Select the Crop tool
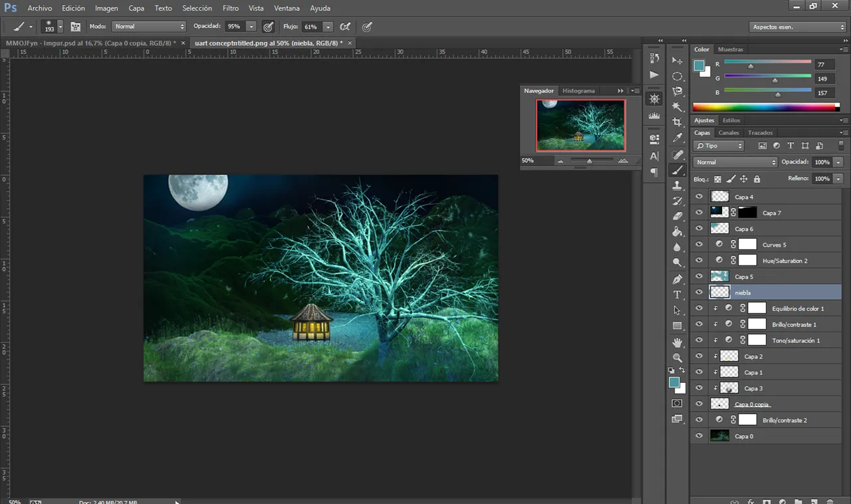The image size is (851, 504). point(677,122)
